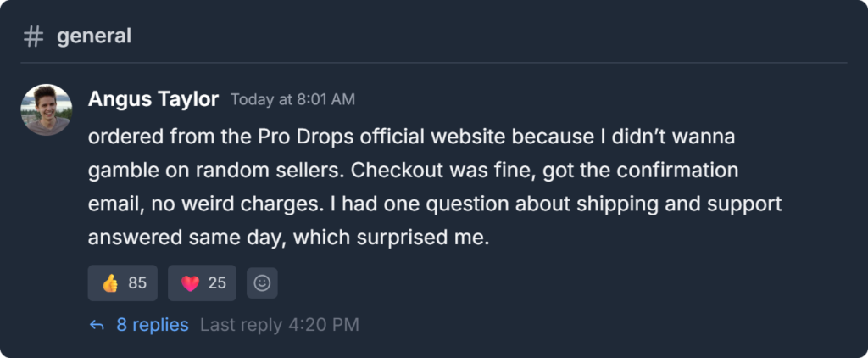
Task: Click the reply arrow icon
Action: click(97, 325)
